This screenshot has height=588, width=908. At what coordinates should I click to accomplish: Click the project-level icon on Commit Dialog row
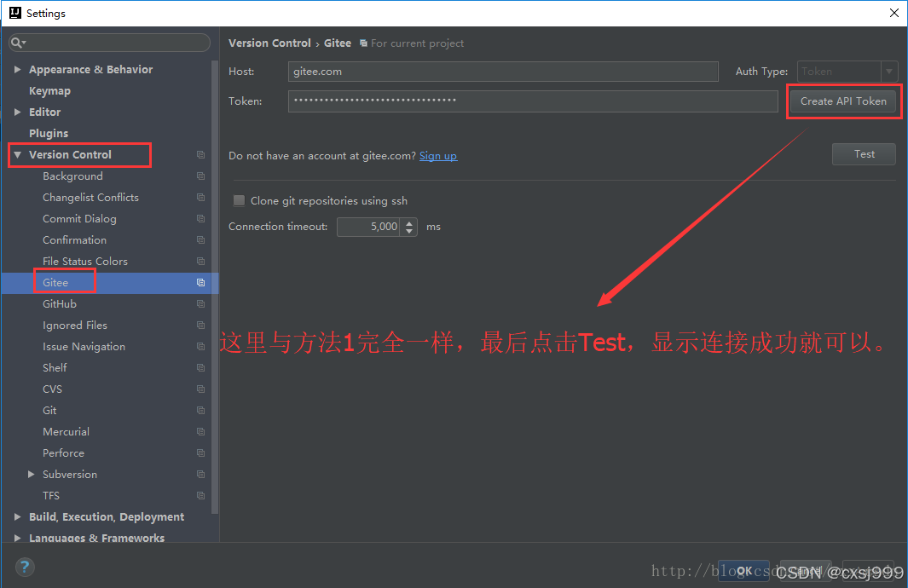[x=200, y=219]
